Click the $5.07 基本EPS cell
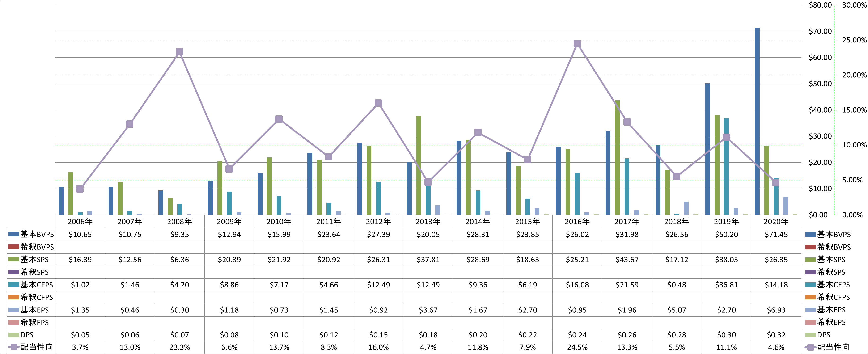Image resolution: width=868 pixels, height=354 pixels. [677, 310]
